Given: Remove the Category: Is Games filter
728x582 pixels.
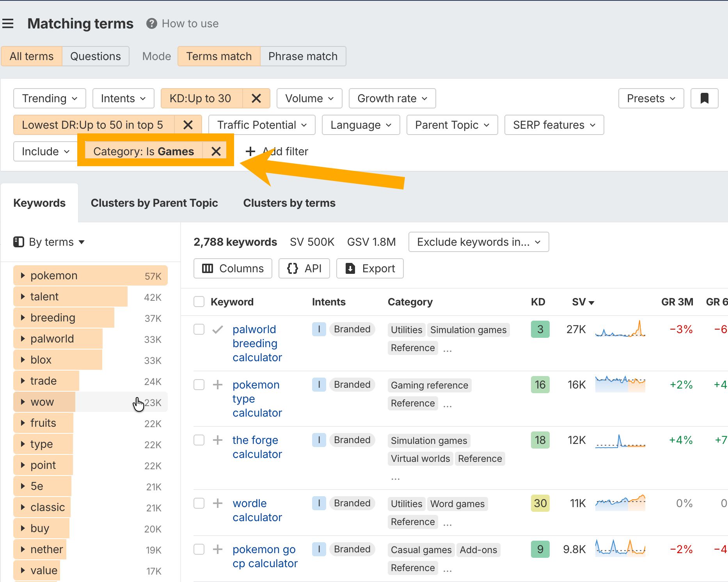Looking at the screenshot, I should tap(216, 151).
